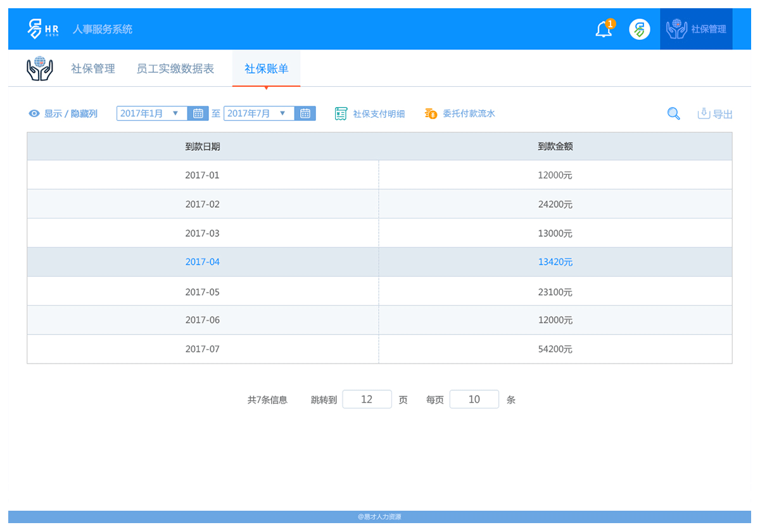Select the 2017-06 date cell
The image size is (760, 532).
(x=203, y=320)
